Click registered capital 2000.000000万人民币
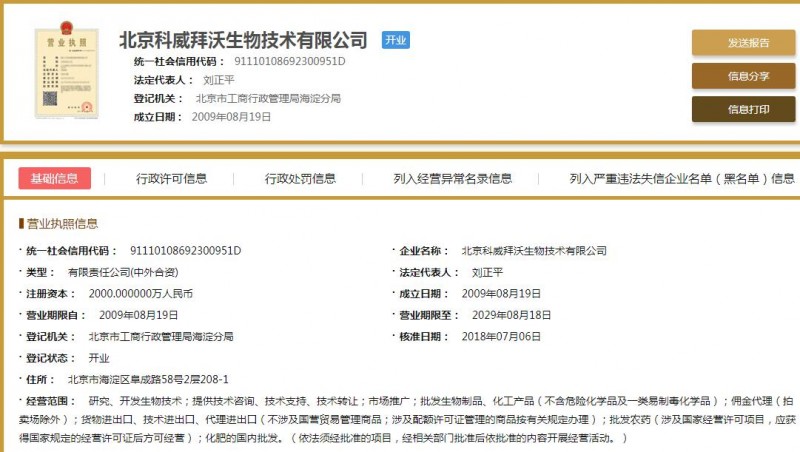 pyautogui.click(x=141, y=294)
